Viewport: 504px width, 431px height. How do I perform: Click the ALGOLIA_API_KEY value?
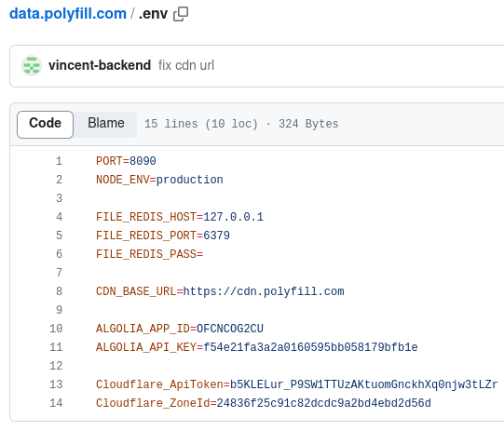pyautogui.click(x=310, y=347)
